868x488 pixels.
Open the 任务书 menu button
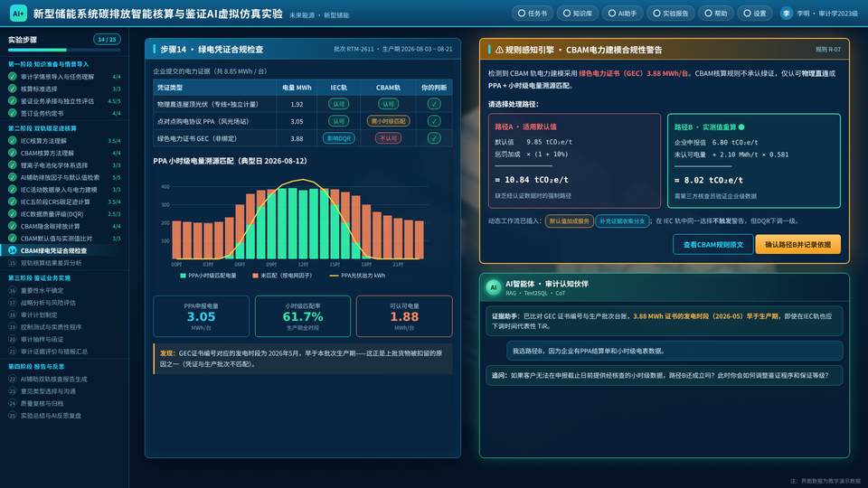pyautogui.click(x=532, y=14)
